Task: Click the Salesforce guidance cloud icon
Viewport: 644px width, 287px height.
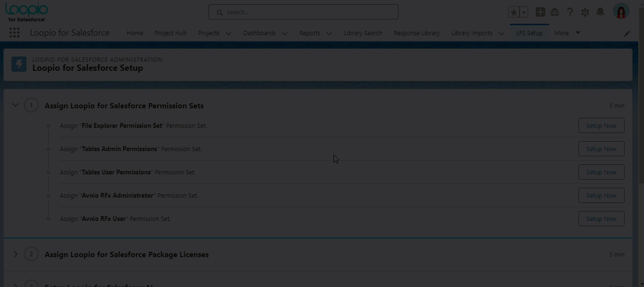Action: [555, 12]
